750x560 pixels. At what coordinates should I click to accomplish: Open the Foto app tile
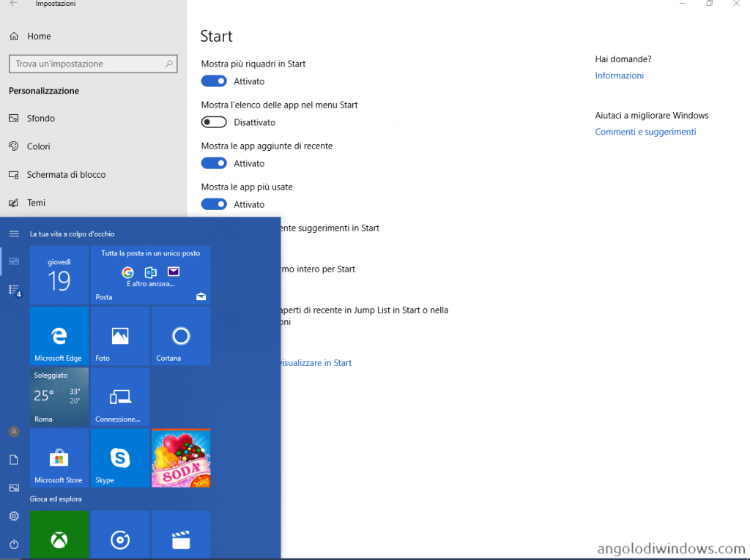119,336
